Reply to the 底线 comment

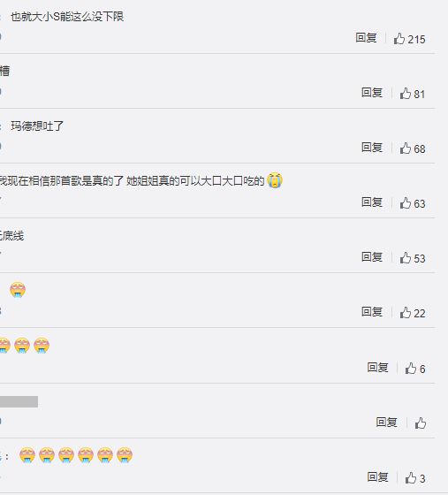(x=372, y=257)
